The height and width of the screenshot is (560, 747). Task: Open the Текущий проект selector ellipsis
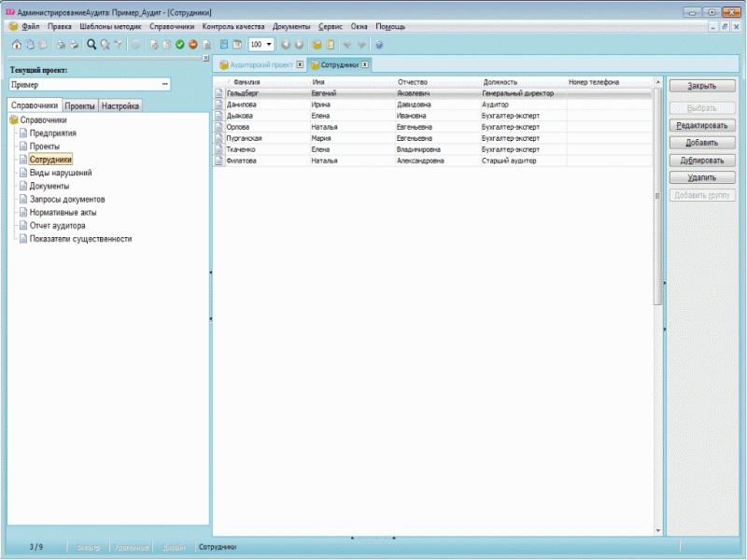(164, 85)
